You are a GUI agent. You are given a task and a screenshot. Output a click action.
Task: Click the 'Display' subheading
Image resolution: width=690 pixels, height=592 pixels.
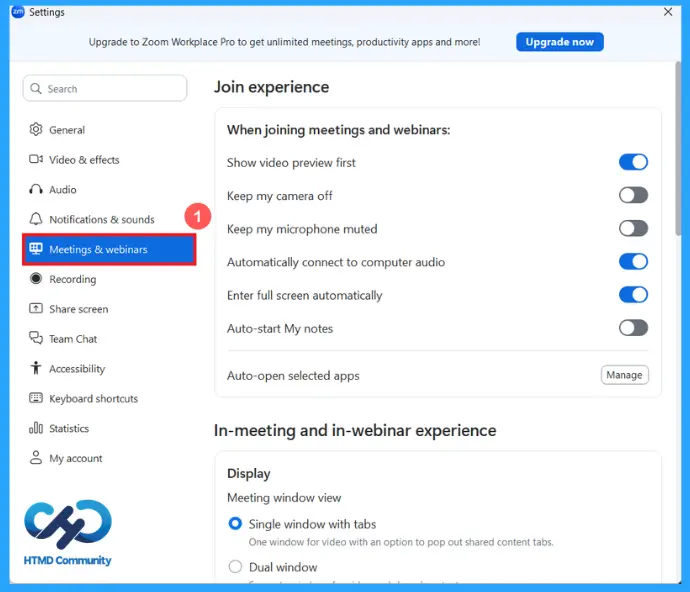[249, 474]
